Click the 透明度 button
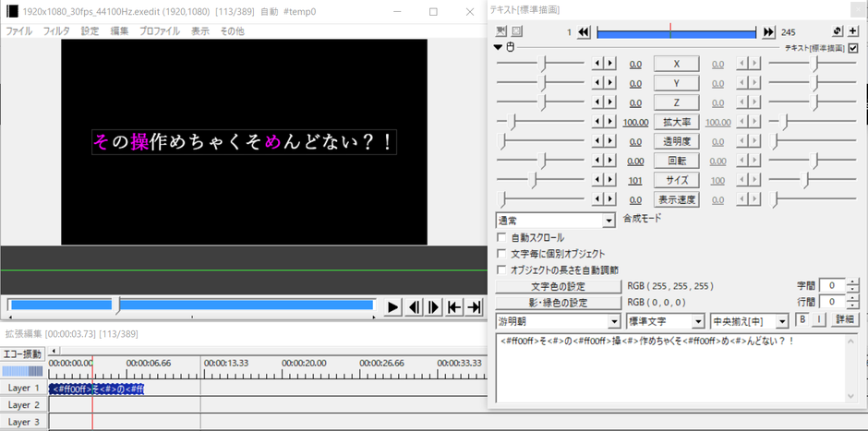The width and height of the screenshot is (868, 431). [677, 141]
